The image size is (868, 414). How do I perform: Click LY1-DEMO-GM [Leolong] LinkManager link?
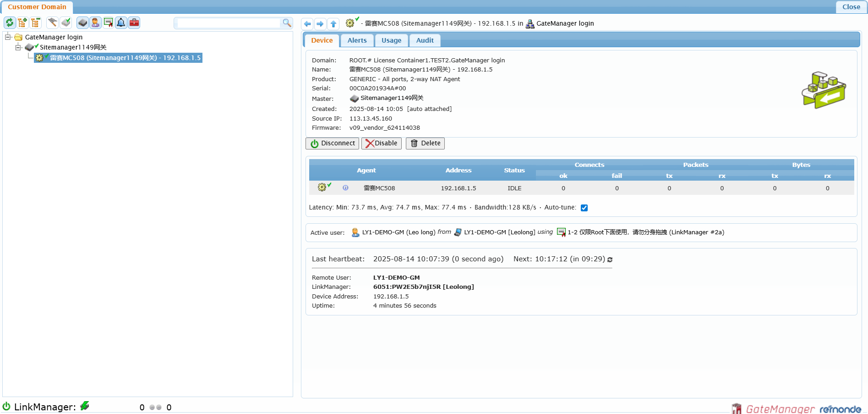(x=499, y=232)
